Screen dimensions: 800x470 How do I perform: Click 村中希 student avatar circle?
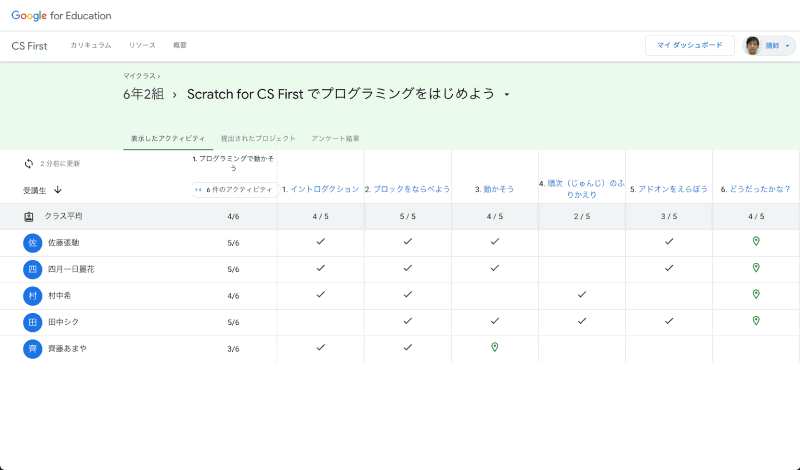click(x=33, y=296)
